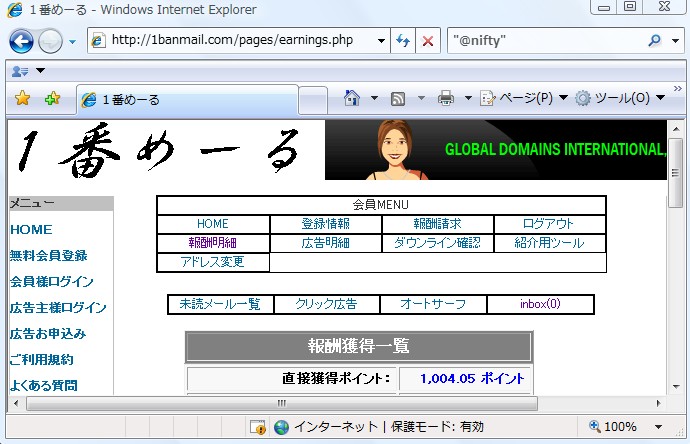Screen dimensions: 690x444
Task: Open 会員様ログイン sidebar link
Action: pos(52,282)
